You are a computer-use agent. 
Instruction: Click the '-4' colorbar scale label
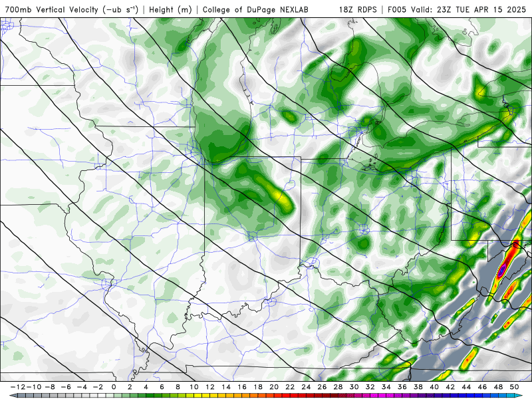pos(82,387)
